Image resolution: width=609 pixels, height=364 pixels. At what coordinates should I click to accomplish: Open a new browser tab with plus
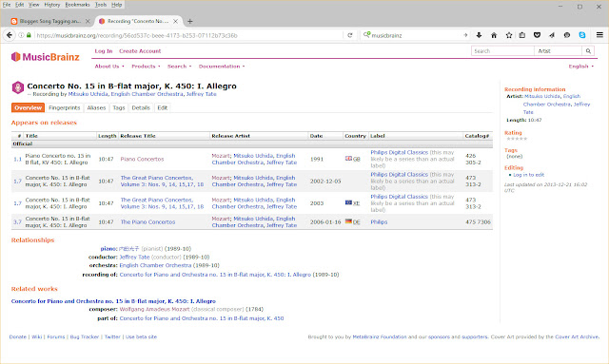(190, 21)
